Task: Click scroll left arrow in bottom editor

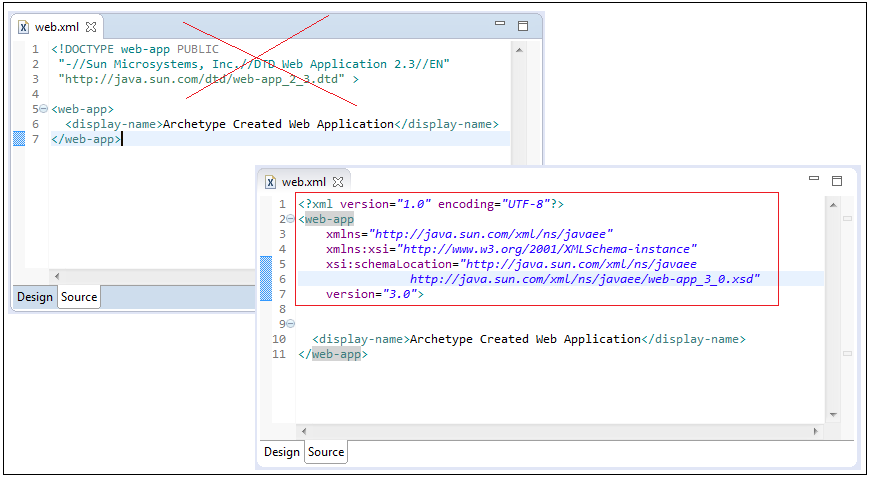Action: (x=304, y=431)
